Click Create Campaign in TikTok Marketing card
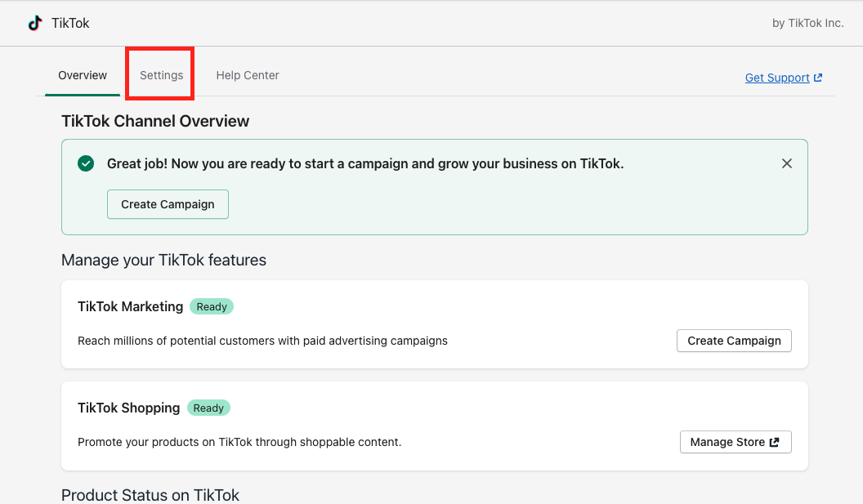The height and width of the screenshot is (504, 863). pyautogui.click(x=734, y=341)
